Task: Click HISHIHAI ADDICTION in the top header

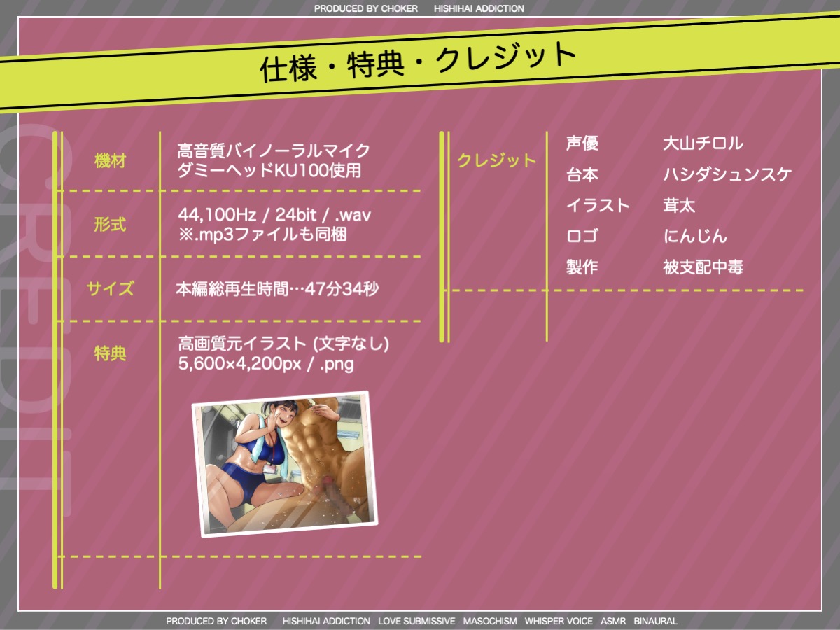Action: pyautogui.click(x=479, y=9)
